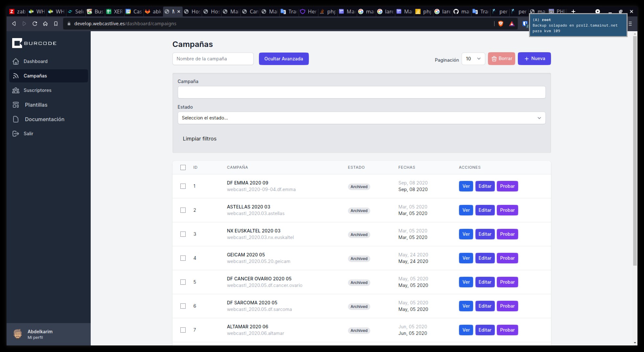Click the Abdelkarim profile avatar
This screenshot has height=352, width=644.
pos(18,334)
